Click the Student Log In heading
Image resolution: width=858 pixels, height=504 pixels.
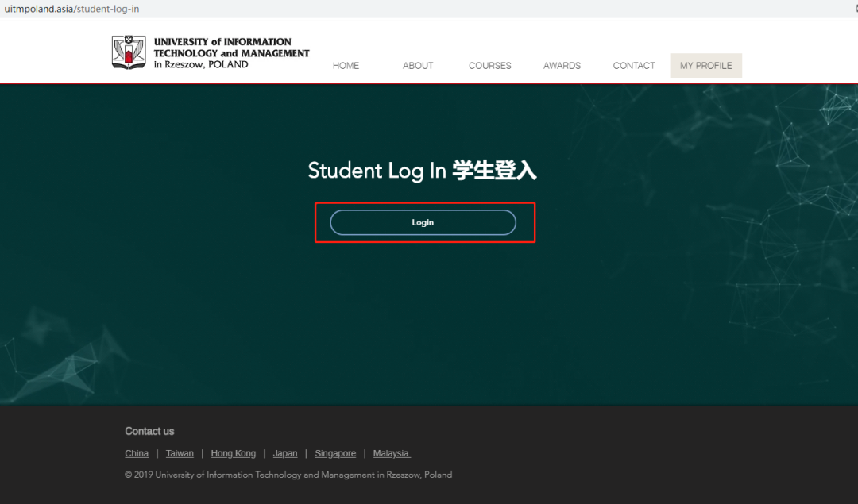[x=423, y=171]
